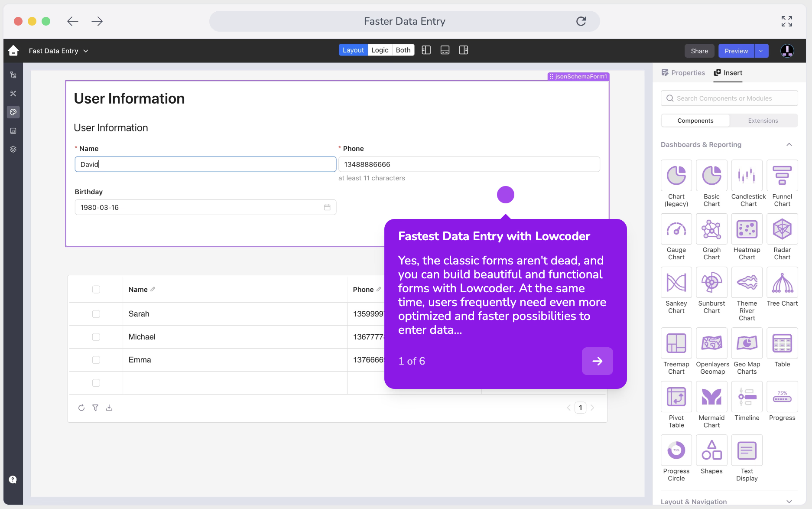Collapse the Dashboards & Reporting section
This screenshot has width=812, height=509.
(789, 144)
